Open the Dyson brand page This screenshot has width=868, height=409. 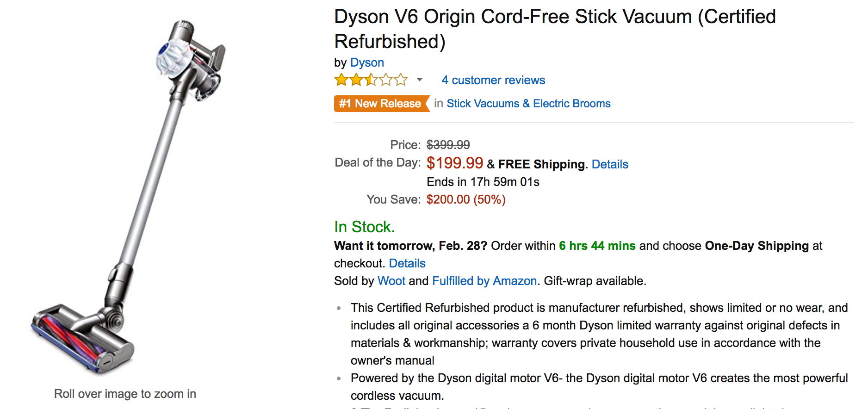[x=367, y=62]
